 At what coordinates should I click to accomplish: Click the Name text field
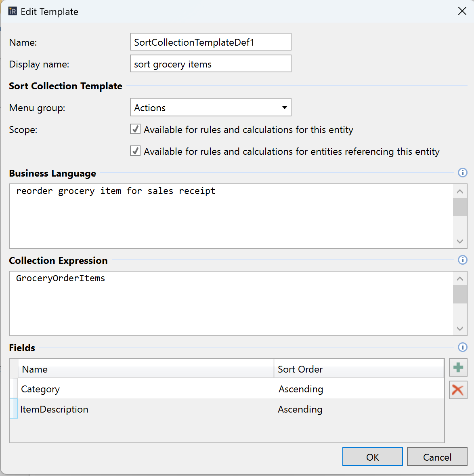tap(210, 42)
